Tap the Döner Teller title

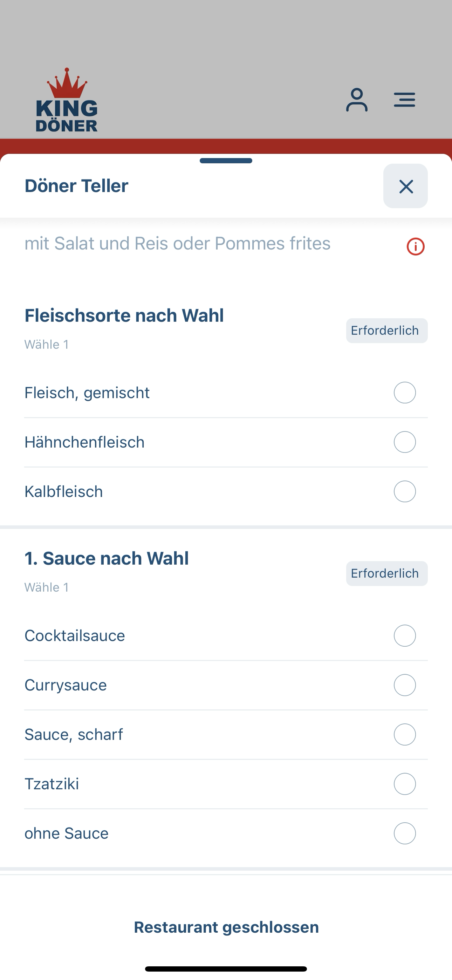tap(76, 186)
